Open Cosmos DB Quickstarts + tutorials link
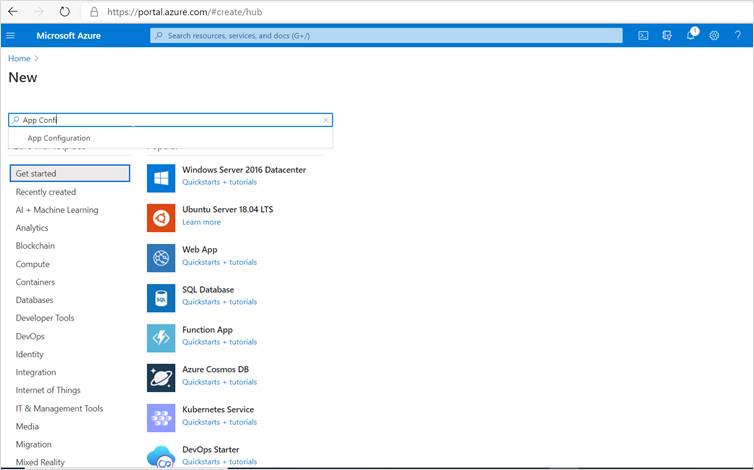Viewport: 754px width, 470px height. [219, 382]
